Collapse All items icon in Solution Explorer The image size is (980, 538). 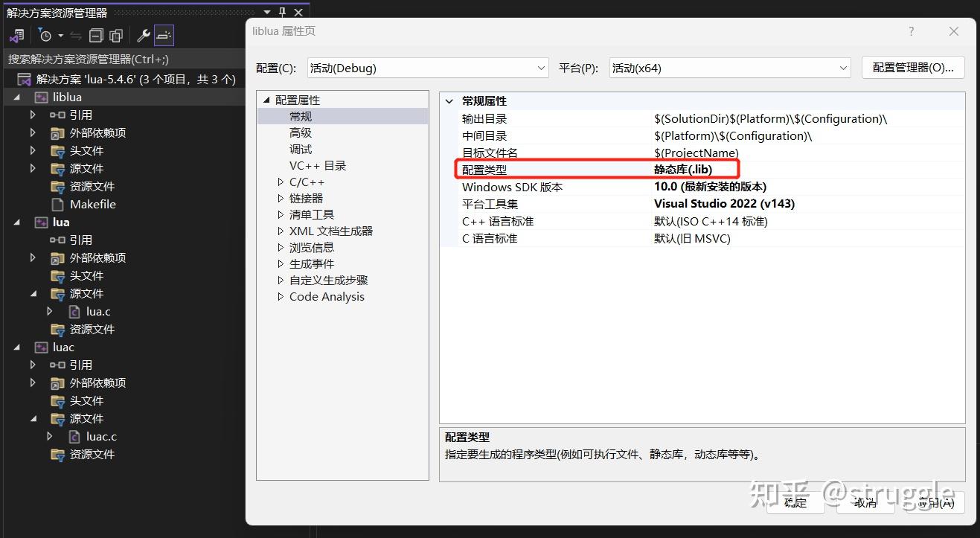coord(95,35)
